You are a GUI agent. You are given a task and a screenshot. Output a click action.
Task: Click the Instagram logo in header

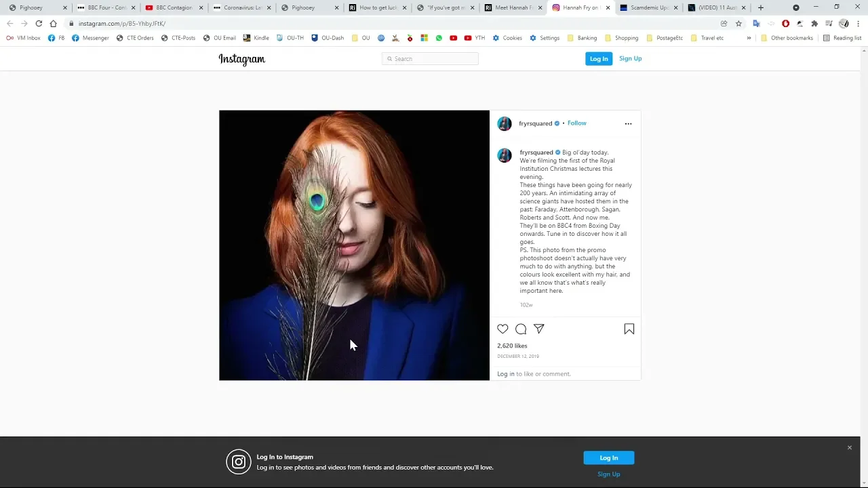coord(242,59)
